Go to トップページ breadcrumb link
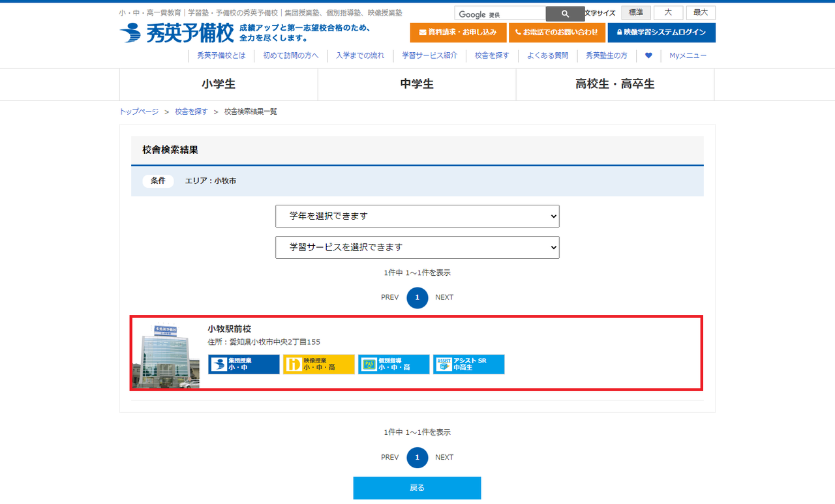This screenshot has height=504, width=835. (x=139, y=111)
